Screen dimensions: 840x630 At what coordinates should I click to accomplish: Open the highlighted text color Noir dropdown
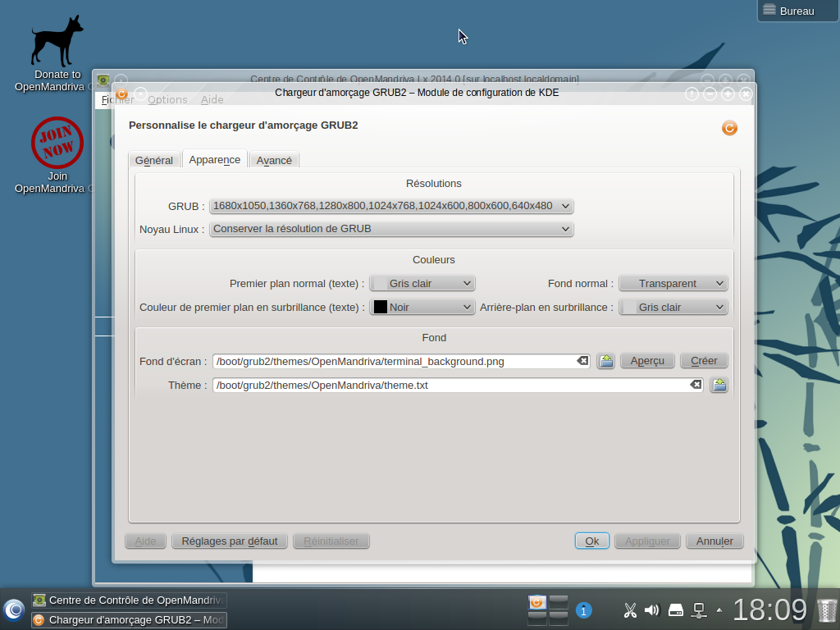click(422, 307)
